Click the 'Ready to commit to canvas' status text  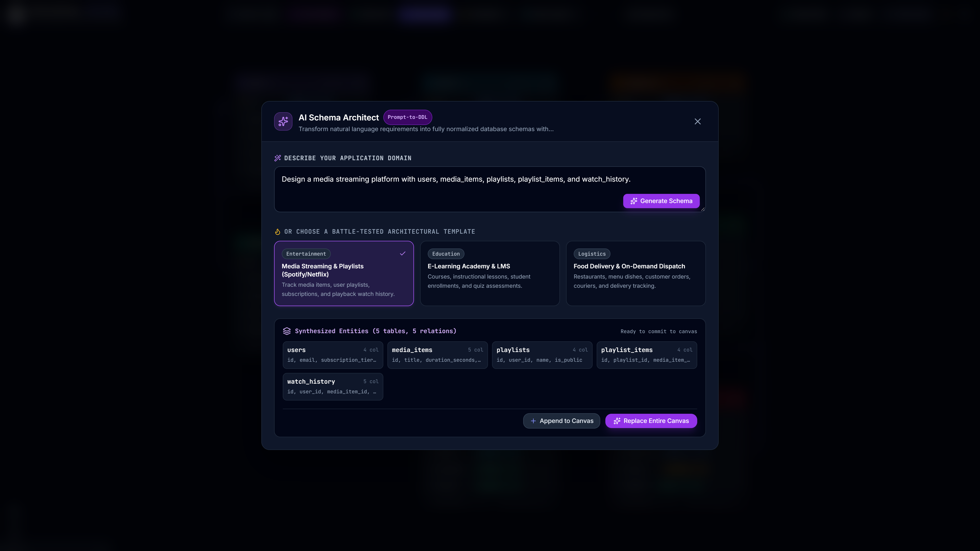point(658,332)
